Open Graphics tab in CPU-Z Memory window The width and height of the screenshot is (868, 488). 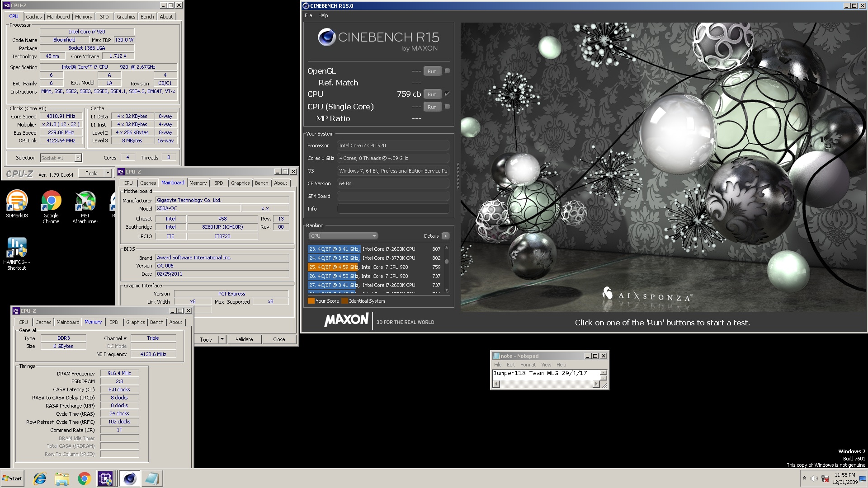[136, 322]
